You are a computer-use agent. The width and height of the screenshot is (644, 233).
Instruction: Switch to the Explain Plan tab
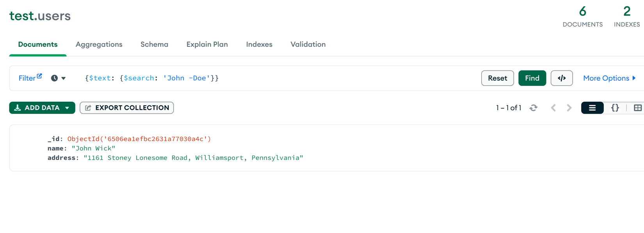point(207,44)
